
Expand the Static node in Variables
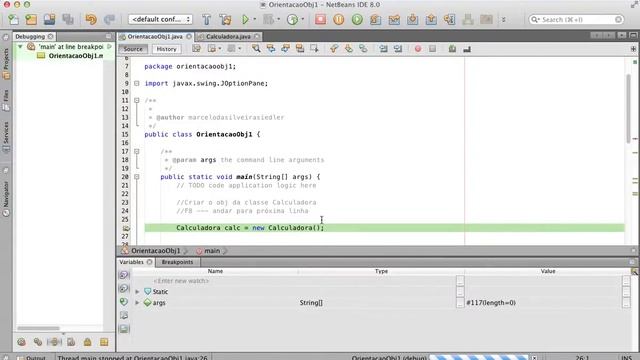tap(137, 292)
